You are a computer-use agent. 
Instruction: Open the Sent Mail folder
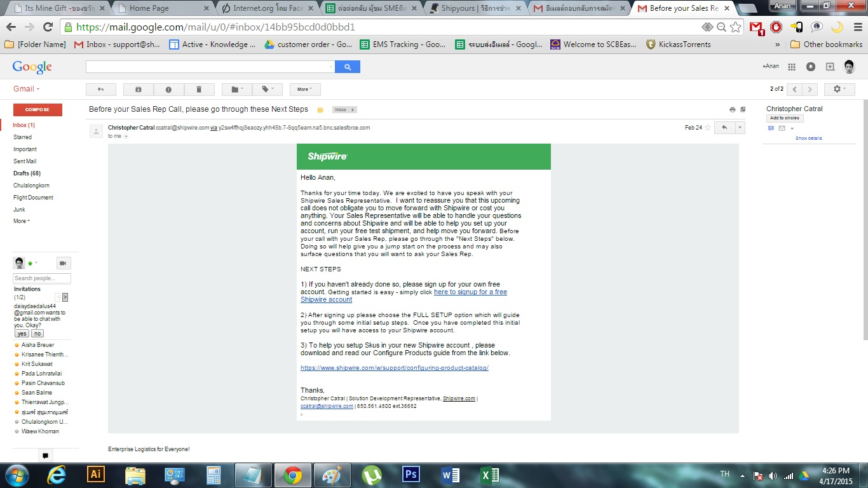point(25,161)
